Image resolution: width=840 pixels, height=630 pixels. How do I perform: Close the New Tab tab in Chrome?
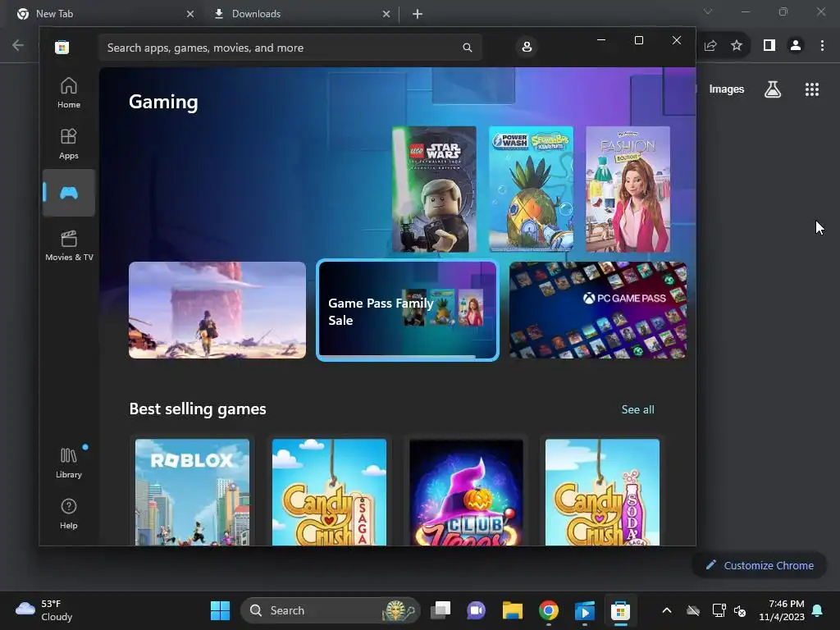point(190,14)
